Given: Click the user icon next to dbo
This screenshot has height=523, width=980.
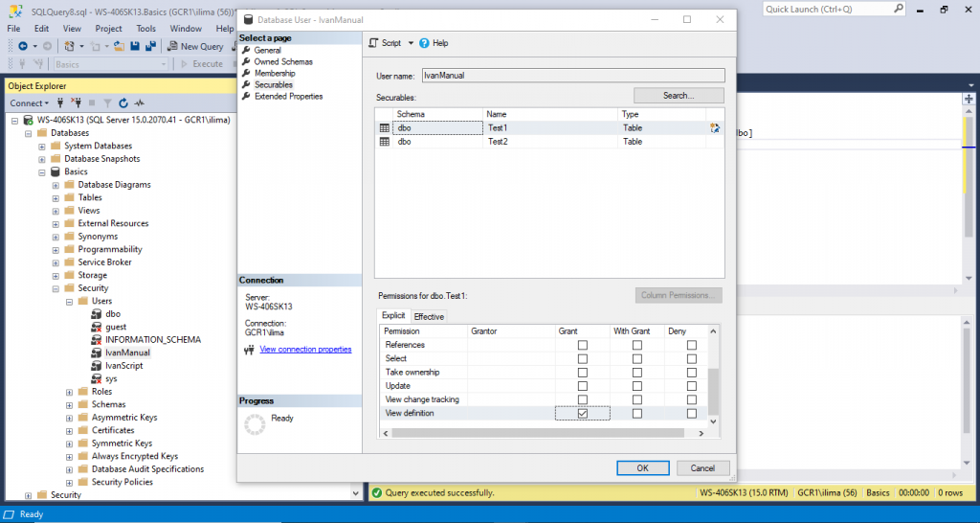Looking at the screenshot, I should tap(97, 314).
